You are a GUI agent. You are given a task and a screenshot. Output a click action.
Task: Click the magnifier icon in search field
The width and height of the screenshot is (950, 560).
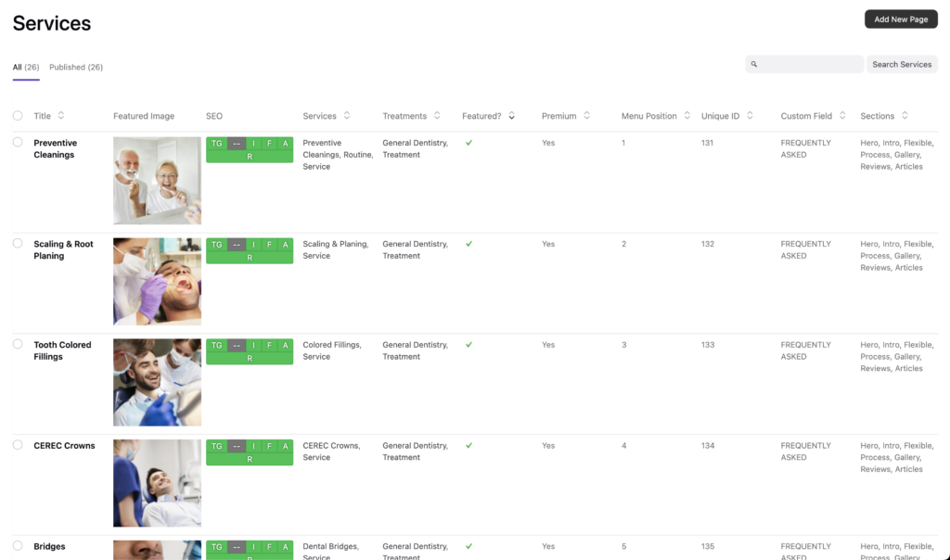[x=753, y=64]
